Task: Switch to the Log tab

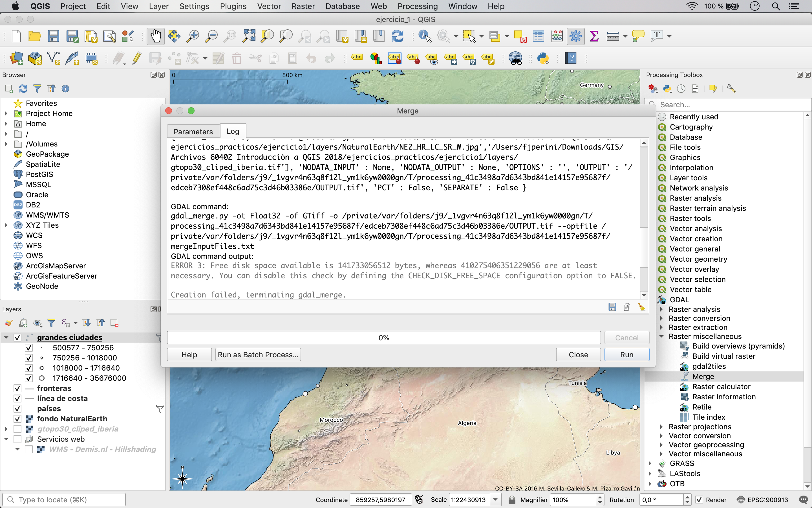Action: click(x=233, y=131)
